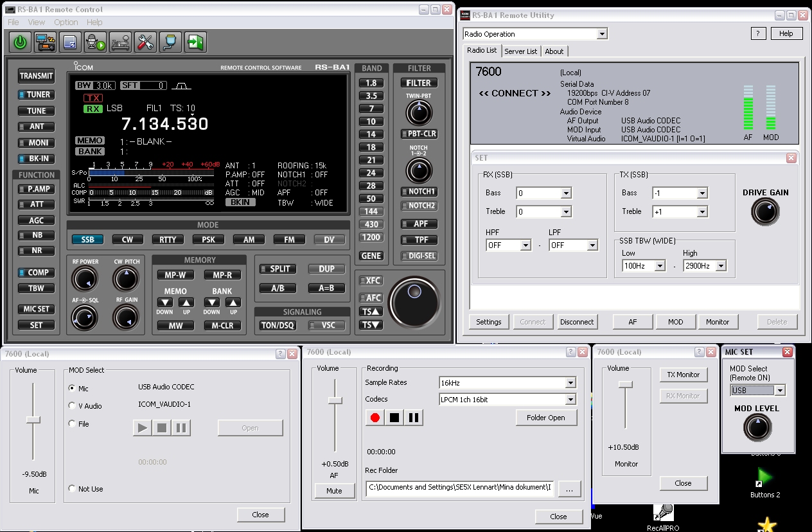Open the voice recorder microphone toolbar icon

(x=95, y=42)
